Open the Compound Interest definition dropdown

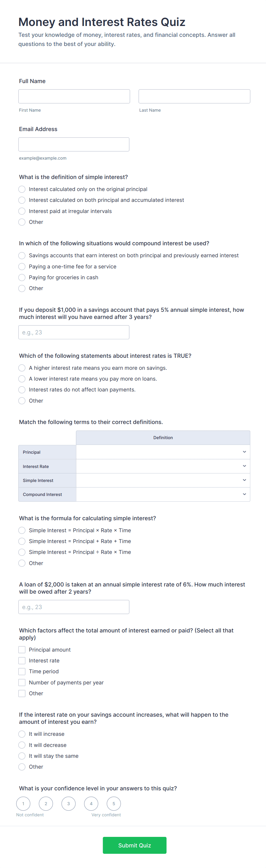coord(163,494)
